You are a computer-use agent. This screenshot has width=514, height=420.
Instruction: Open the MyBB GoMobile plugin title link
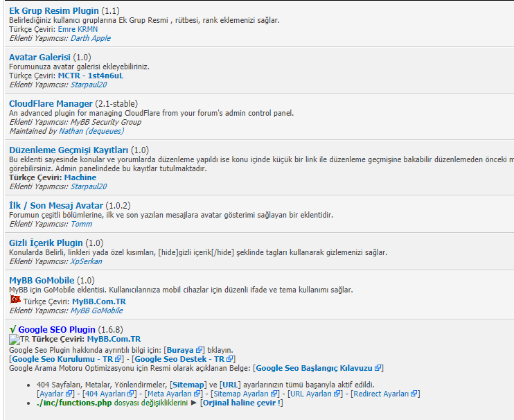coord(42,281)
